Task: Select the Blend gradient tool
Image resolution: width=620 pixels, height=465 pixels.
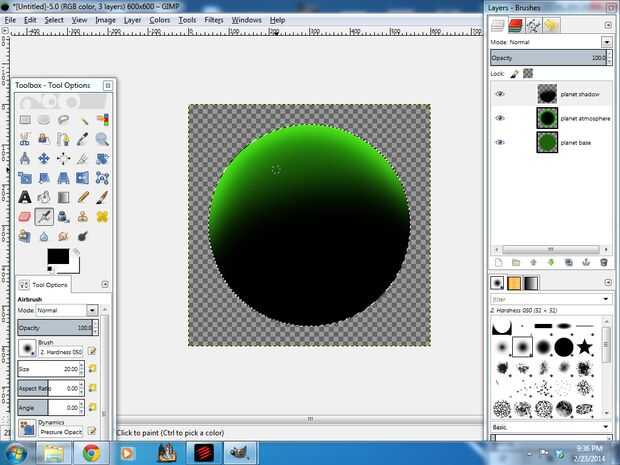Action: point(63,197)
